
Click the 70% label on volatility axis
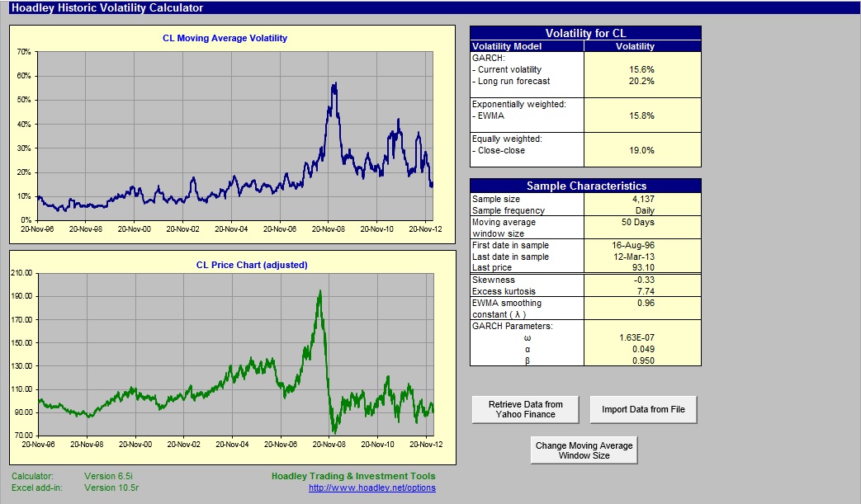(24, 51)
